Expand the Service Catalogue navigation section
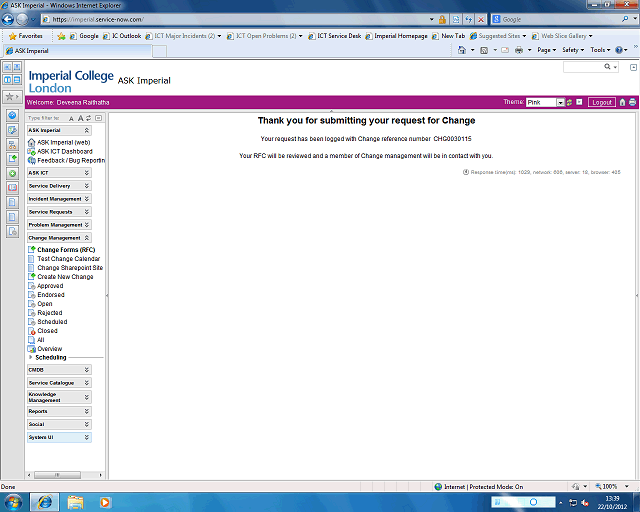The width and height of the screenshot is (640, 512). click(87, 383)
